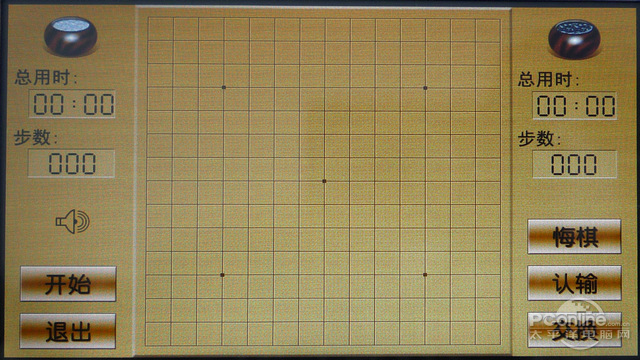Place a stone on the upper-right star point
This screenshot has width=640, height=360.
pyautogui.click(x=425, y=88)
